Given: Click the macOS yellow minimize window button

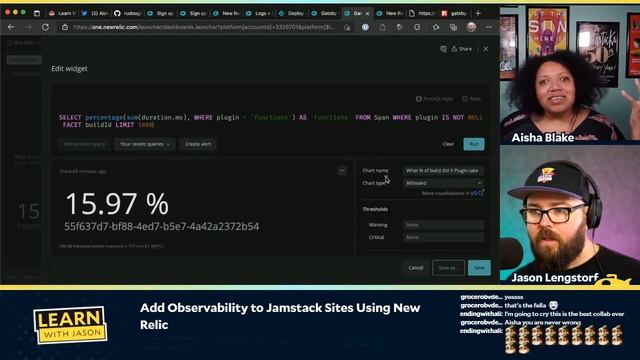Looking at the screenshot, I should [x=15, y=13].
